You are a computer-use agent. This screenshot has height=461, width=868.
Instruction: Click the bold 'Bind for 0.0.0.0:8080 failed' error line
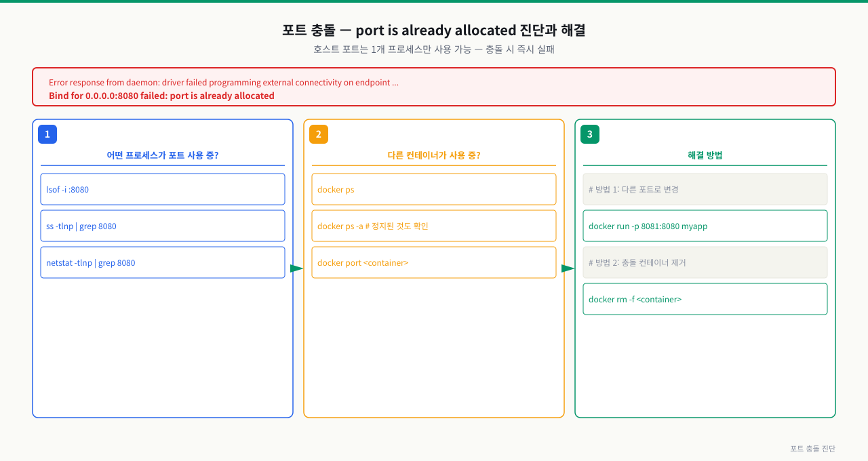click(161, 96)
